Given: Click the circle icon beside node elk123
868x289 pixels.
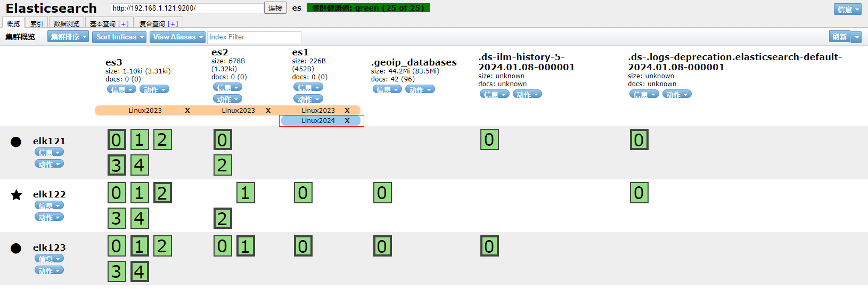Looking at the screenshot, I should coord(16,248).
